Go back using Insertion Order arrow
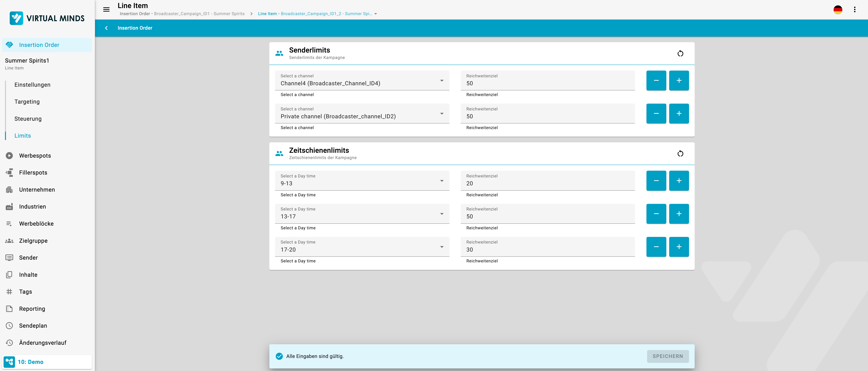 [106, 28]
